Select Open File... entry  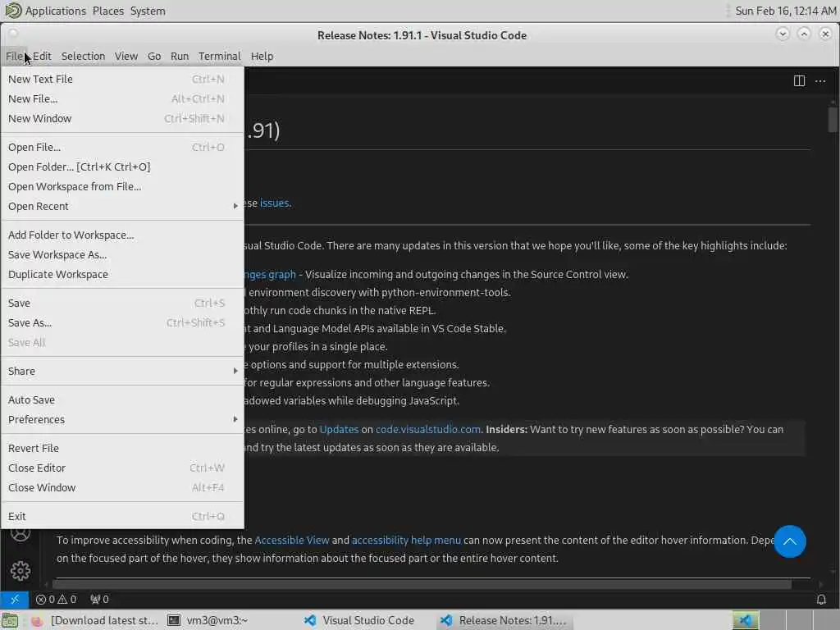tap(123, 147)
